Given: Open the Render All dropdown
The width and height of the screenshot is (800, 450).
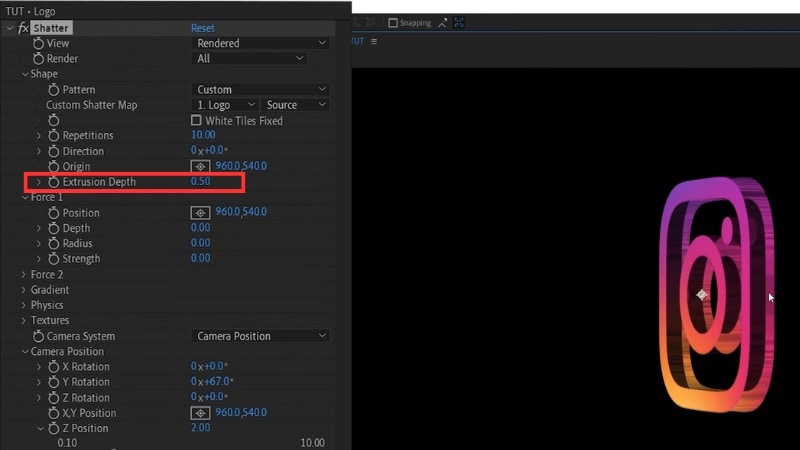Looking at the screenshot, I should pyautogui.click(x=249, y=59).
